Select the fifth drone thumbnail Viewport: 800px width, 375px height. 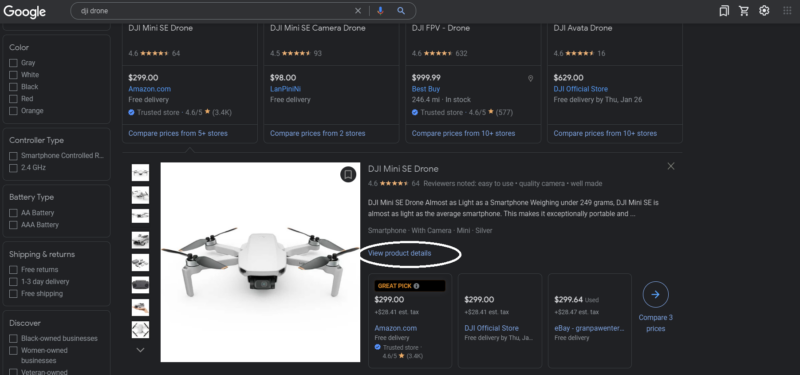tap(140, 262)
